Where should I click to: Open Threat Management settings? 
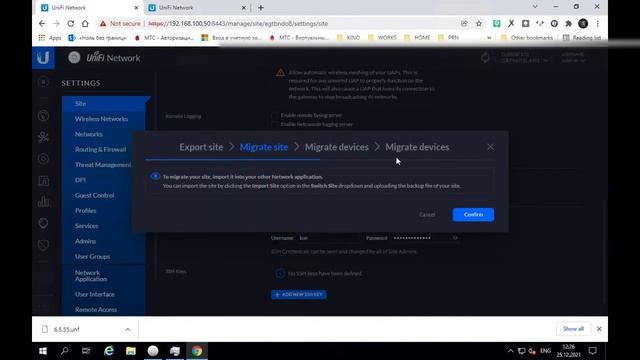103,164
